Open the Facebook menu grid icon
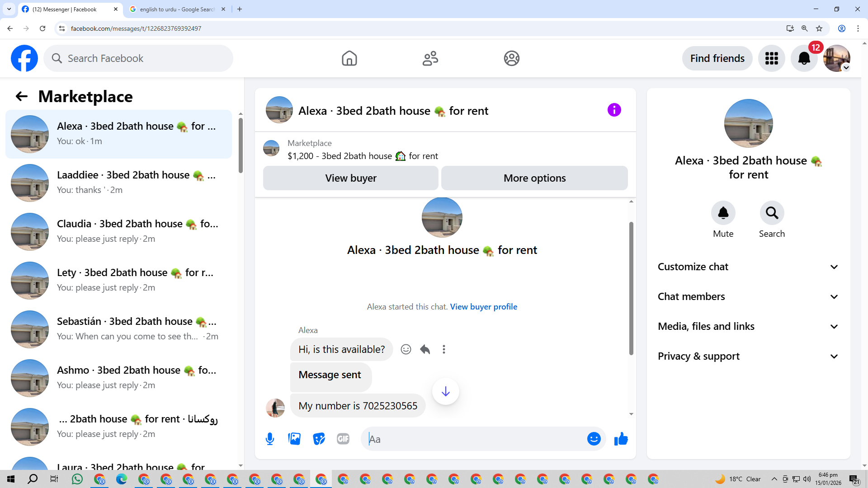The width and height of the screenshot is (868, 488). pos(772,58)
